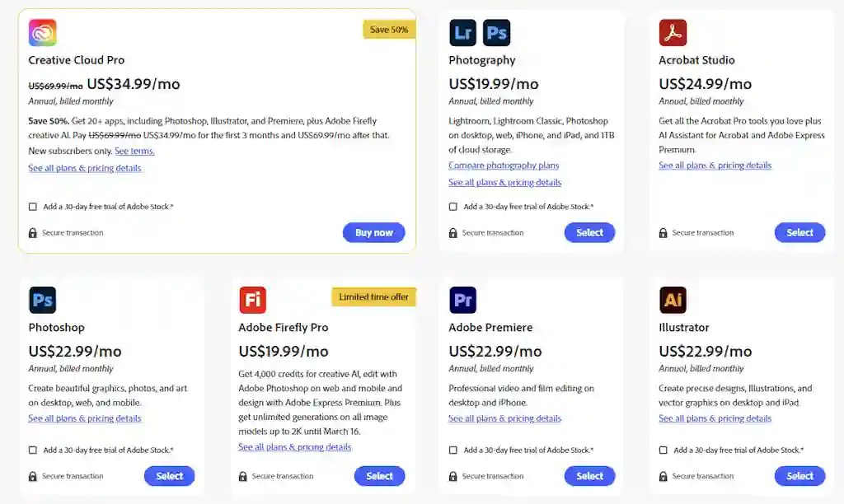Select the Acrobat Studio plan

tap(799, 232)
